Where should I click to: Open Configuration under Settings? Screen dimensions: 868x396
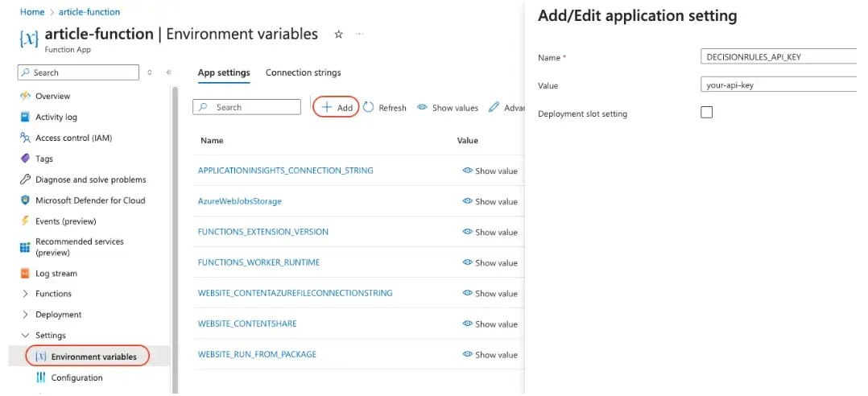[x=69, y=377]
